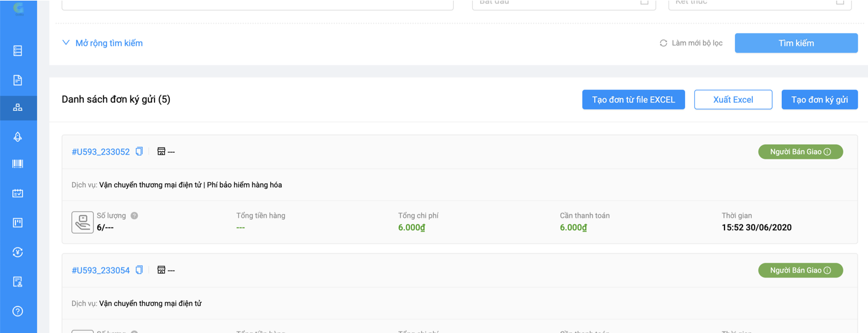Image resolution: width=868 pixels, height=333 pixels.
Task: Open the document page sidebar icon
Action: [18, 80]
